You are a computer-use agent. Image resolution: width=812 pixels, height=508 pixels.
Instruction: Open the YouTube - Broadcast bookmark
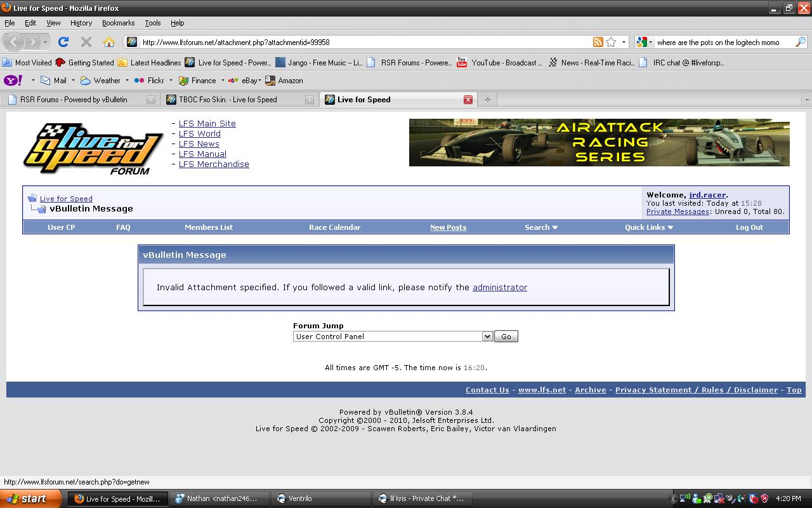pyautogui.click(x=500, y=62)
